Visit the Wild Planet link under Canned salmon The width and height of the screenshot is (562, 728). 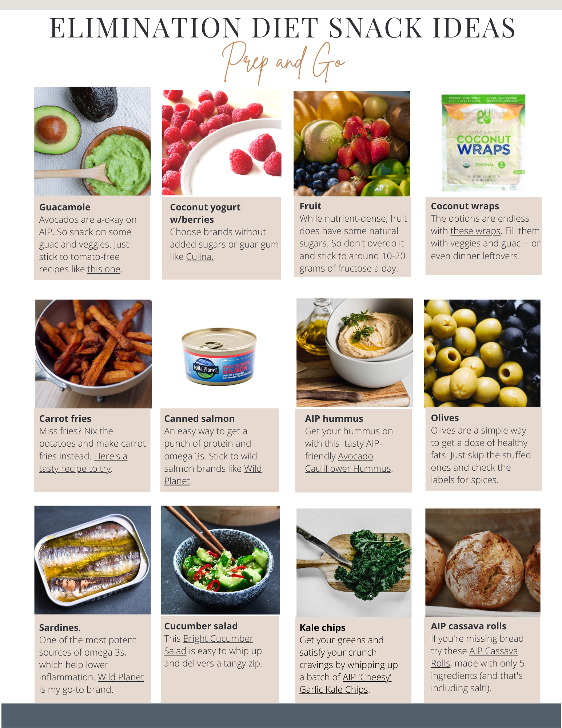[x=213, y=475]
